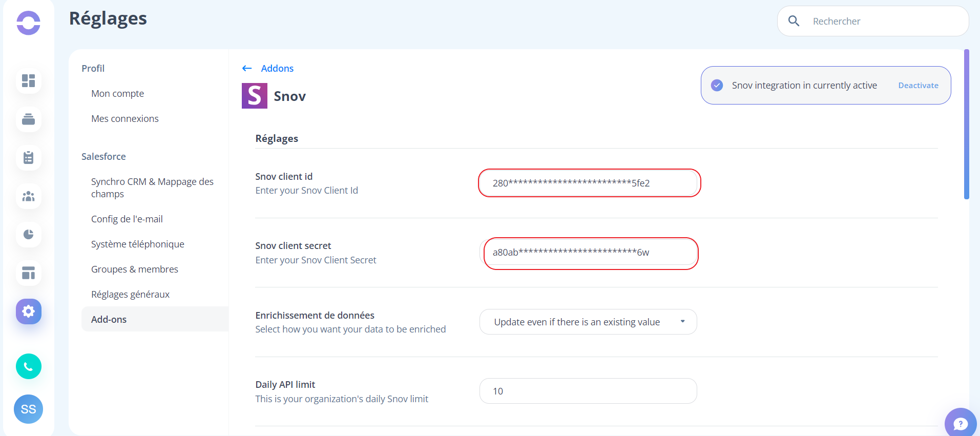
Task: Click the Snov client secret label
Action: (293, 245)
